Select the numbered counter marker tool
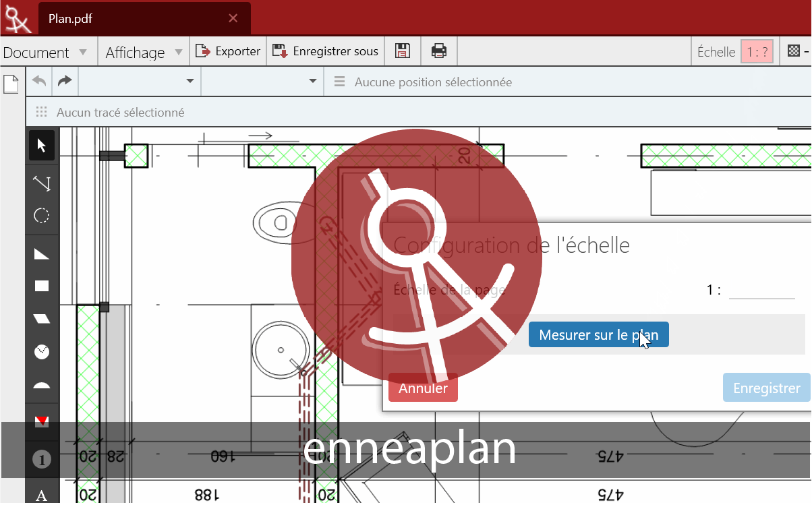 click(x=42, y=460)
